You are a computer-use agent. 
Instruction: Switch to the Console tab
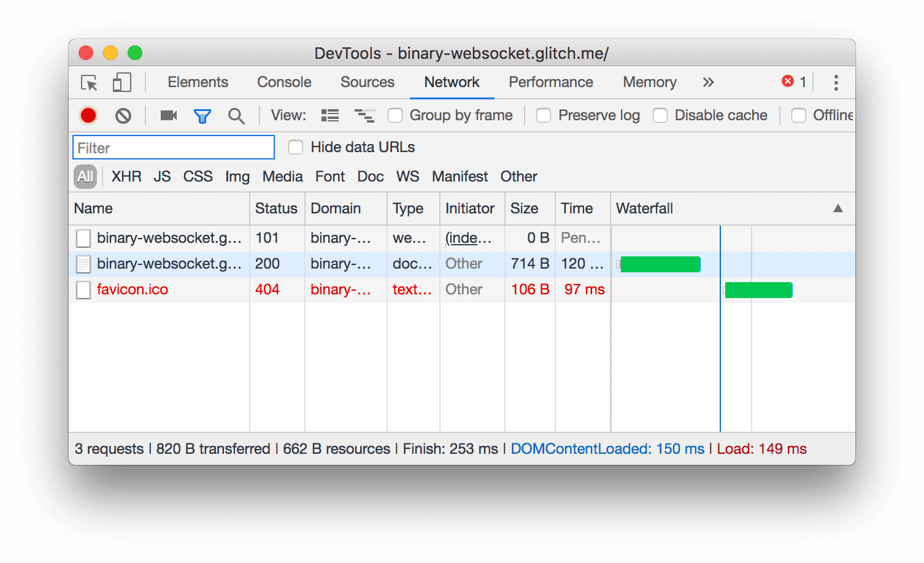[284, 82]
